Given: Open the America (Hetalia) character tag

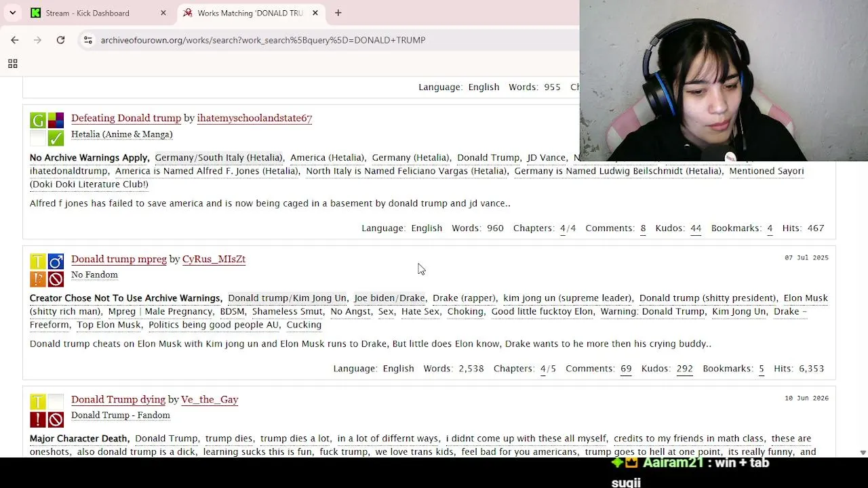Looking at the screenshot, I should pyautogui.click(x=327, y=157).
